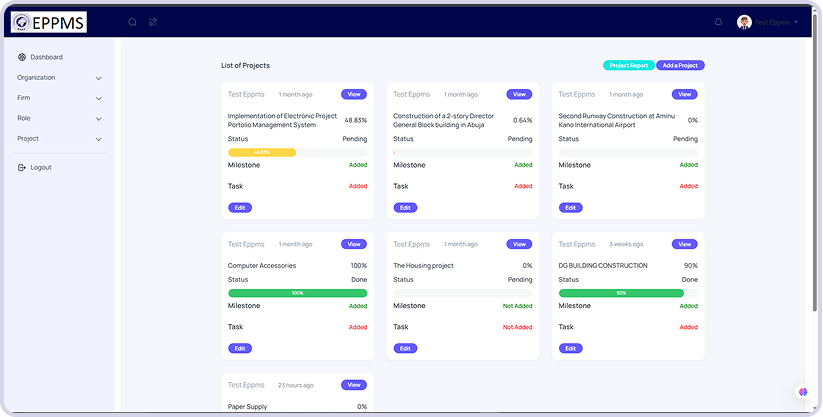823x417 pixels.
Task: Open the Test Eppms account dropdown
Action: (x=777, y=22)
